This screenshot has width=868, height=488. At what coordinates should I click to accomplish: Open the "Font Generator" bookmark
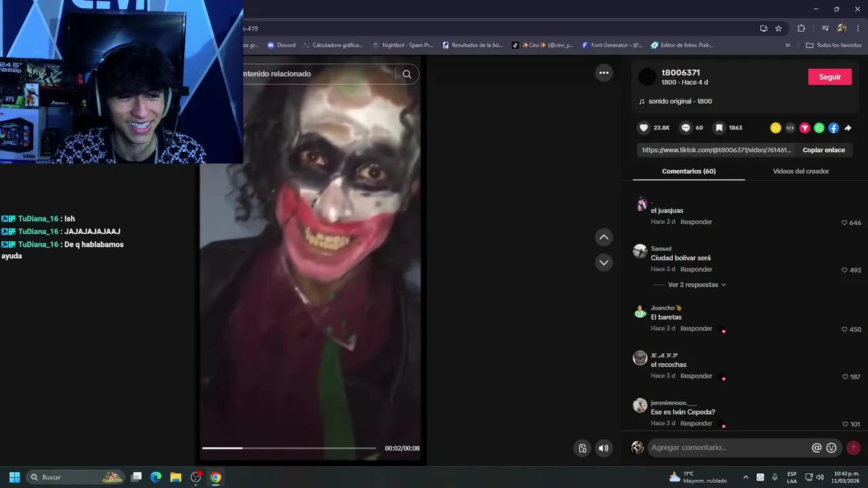tap(612, 45)
